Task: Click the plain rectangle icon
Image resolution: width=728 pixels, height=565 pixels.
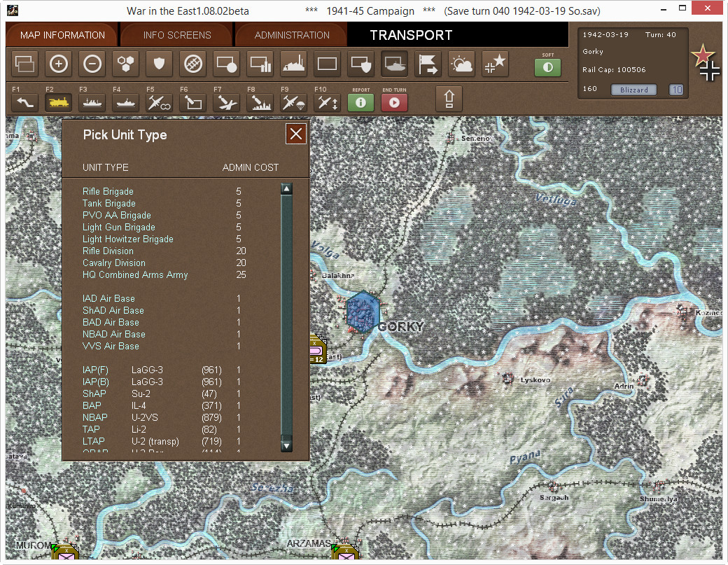Action: click(x=328, y=64)
